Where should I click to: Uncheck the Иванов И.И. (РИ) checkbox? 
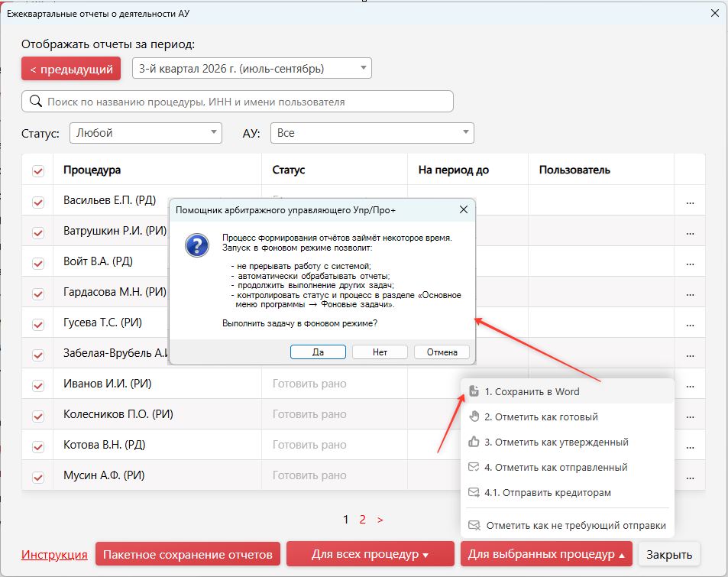[x=38, y=385]
